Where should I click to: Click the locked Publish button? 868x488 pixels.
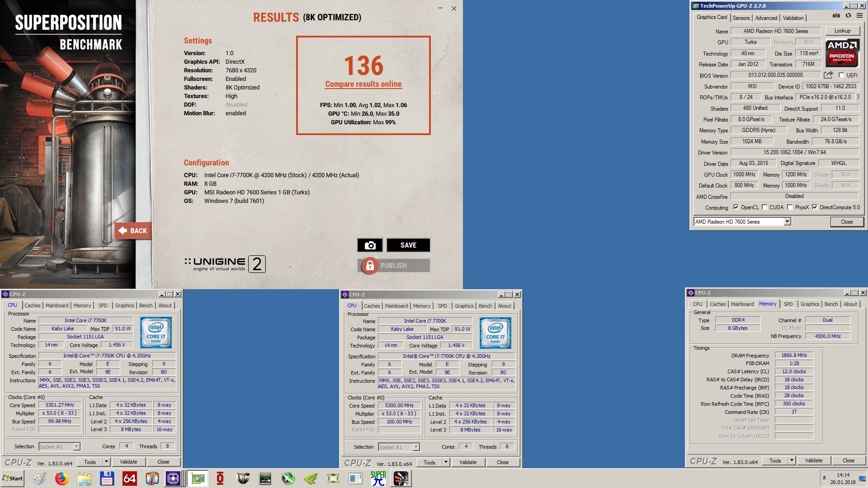click(393, 265)
